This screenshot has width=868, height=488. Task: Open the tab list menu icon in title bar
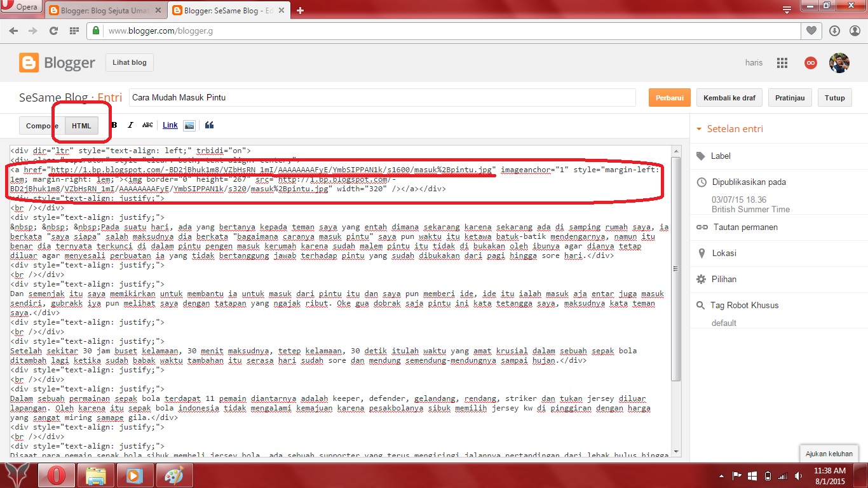tap(787, 9)
